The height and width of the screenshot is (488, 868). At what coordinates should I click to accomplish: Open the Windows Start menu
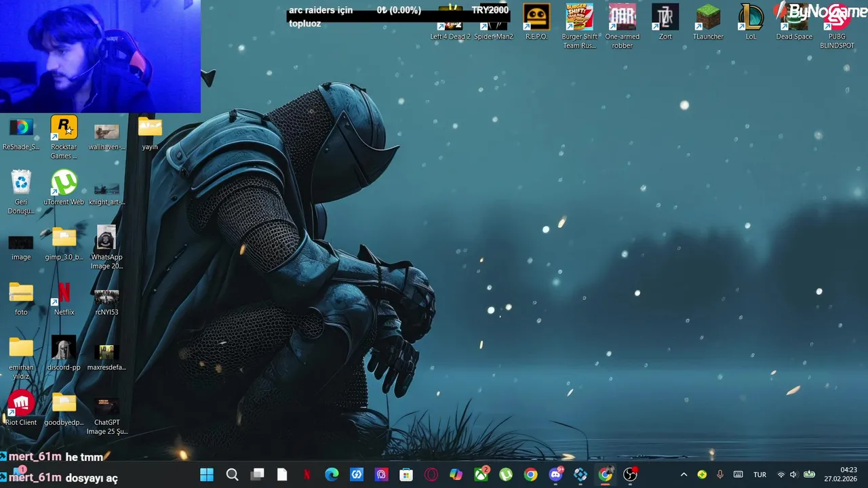pos(207,474)
